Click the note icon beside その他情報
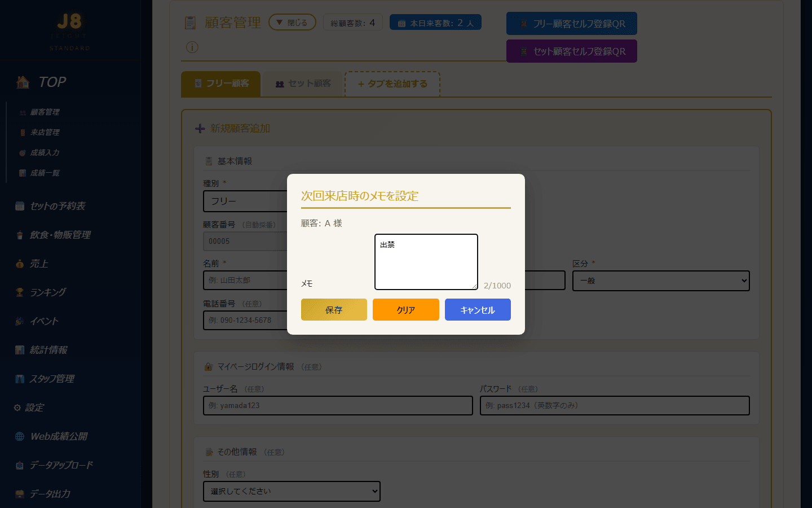This screenshot has width=812, height=508. click(x=209, y=452)
